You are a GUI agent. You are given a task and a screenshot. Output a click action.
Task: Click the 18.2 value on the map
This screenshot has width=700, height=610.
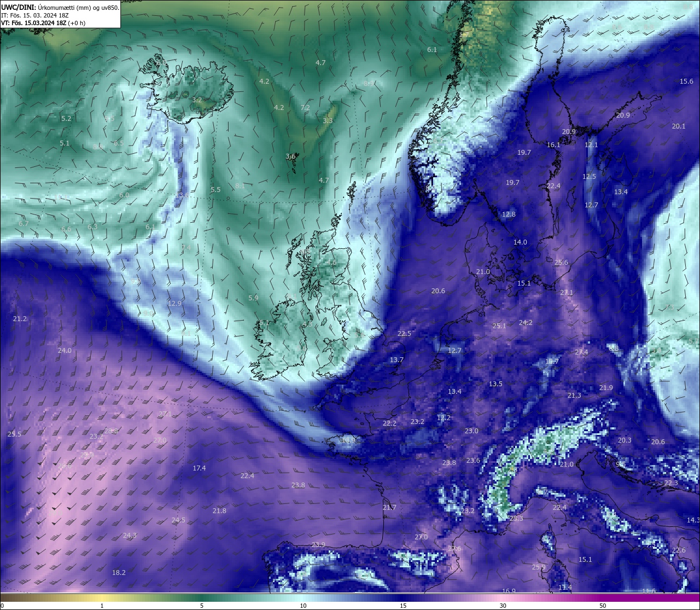(x=119, y=573)
